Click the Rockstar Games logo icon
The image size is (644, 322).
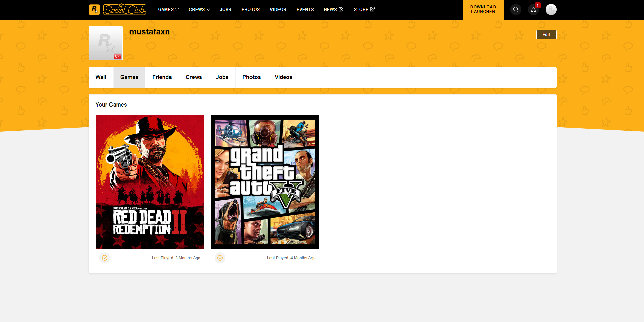pos(94,10)
